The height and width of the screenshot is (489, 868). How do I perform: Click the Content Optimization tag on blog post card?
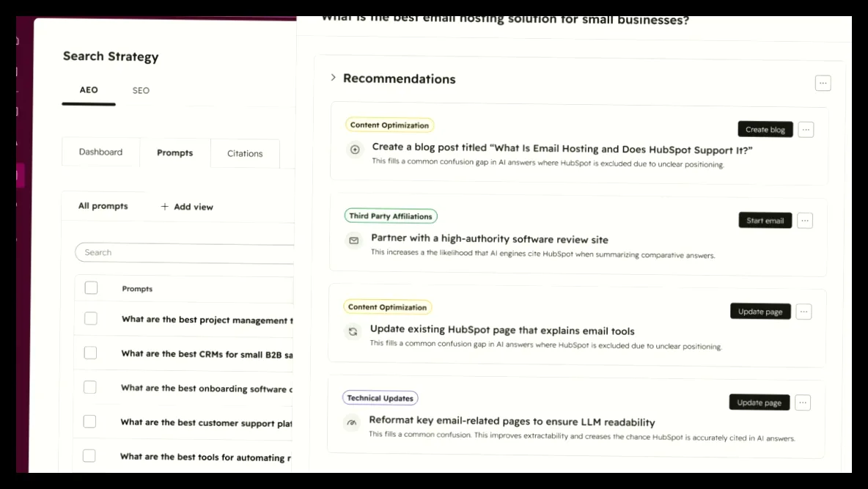tap(390, 125)
